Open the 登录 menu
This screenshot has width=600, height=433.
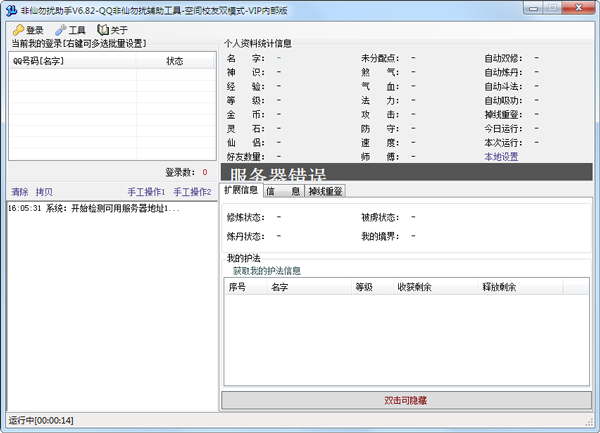click(x=28, y=30)
